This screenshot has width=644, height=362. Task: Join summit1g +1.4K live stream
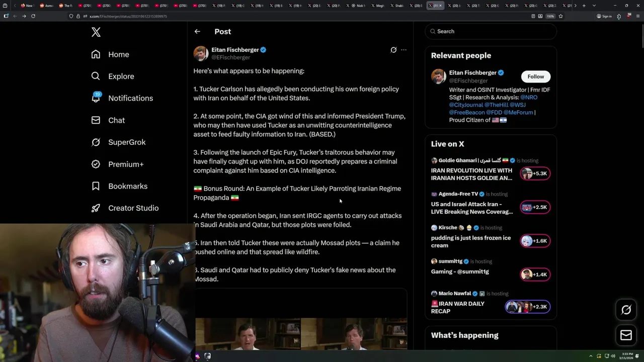click(535, 275)
